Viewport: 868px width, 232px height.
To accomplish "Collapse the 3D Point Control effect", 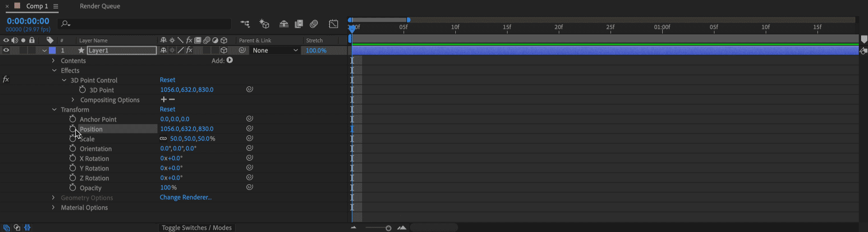I will (x=64, y=80).
